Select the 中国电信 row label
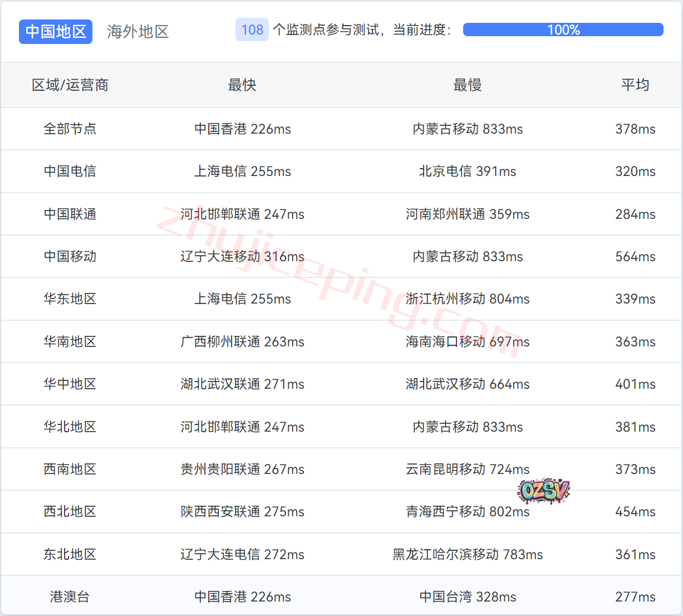The height and width of the screenshot is (616, 683). click(x=70, y=172)
